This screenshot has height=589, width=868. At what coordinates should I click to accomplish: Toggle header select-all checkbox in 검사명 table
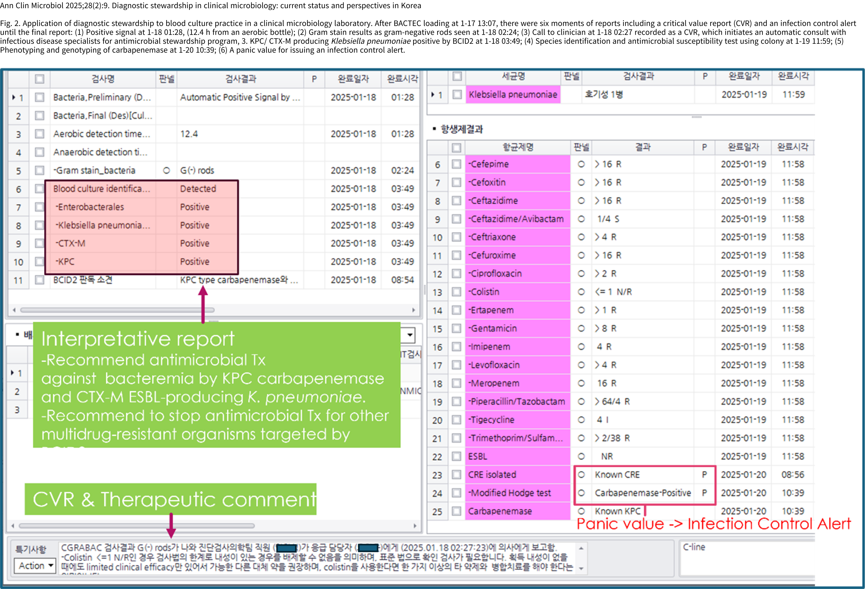pos(40,79)
